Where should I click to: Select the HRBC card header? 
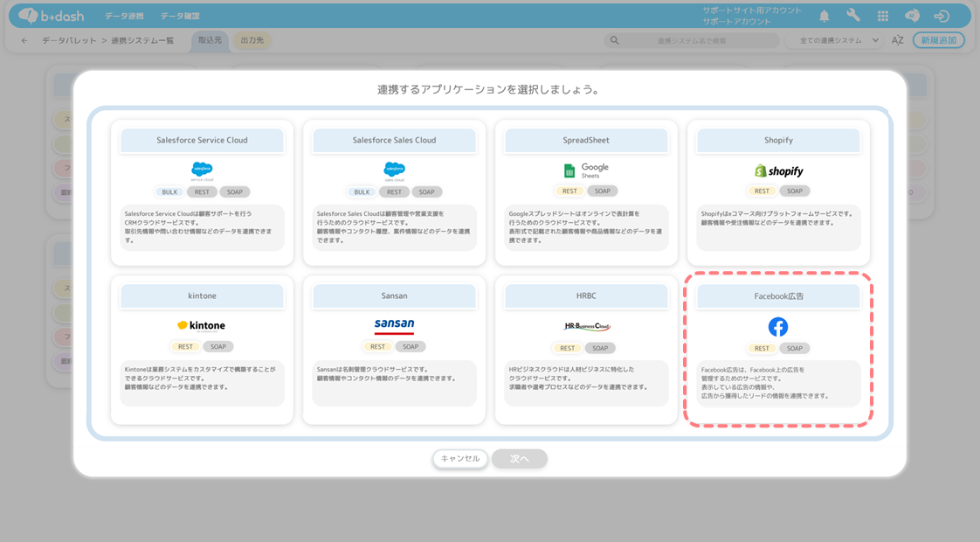[586, 296]
